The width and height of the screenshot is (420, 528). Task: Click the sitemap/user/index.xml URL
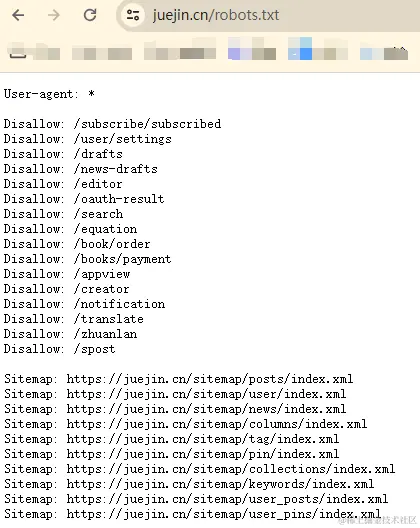coord(206,394)
